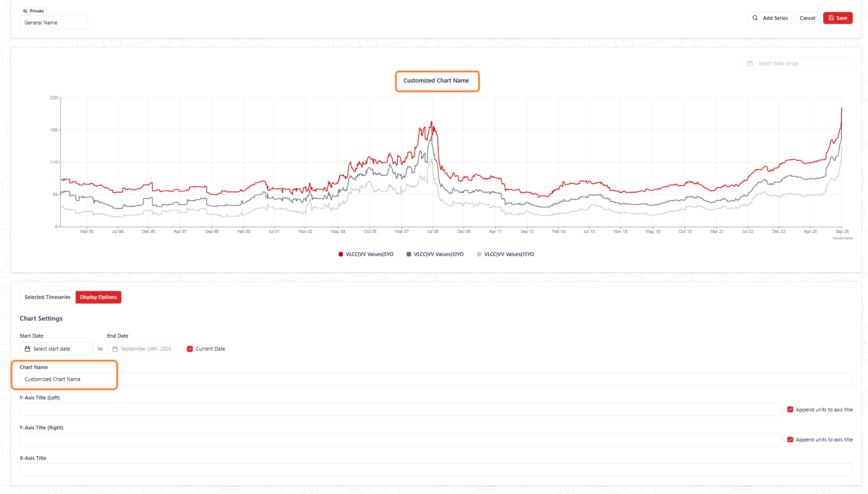
Task: Open the Select start date picker
Action: coord(57,349)
